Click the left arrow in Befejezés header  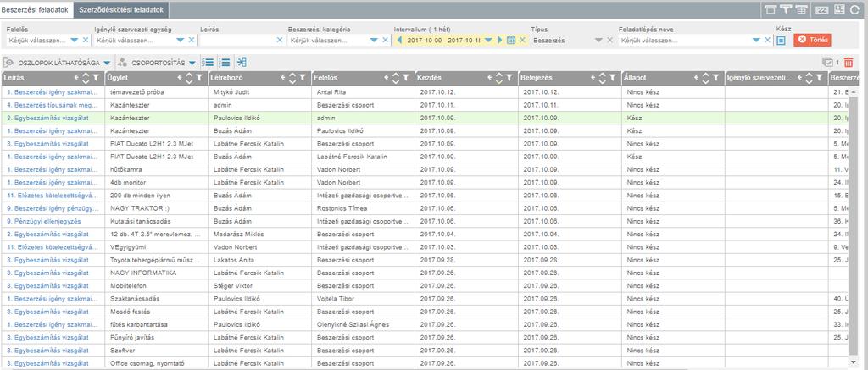tap(593, 79)
